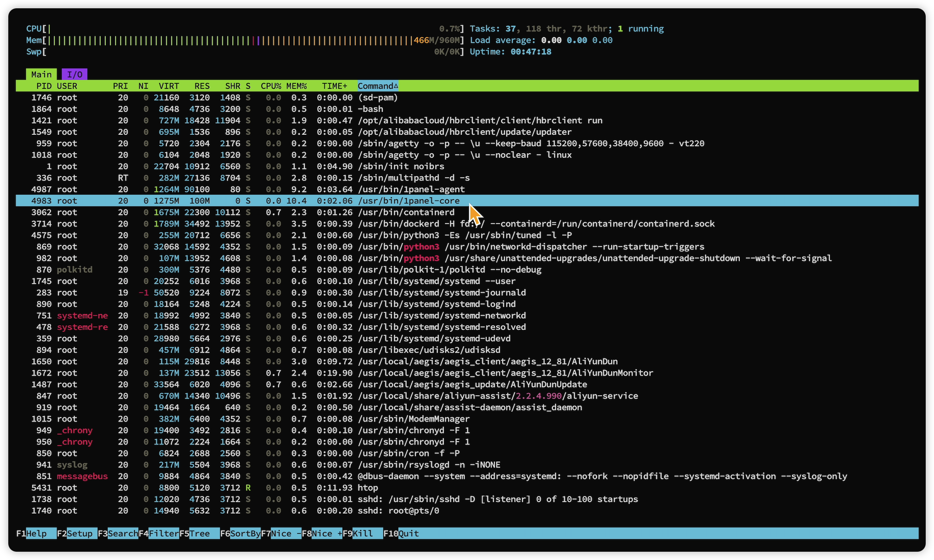Switch to the I/O tab
Screen dimensions: 934x560
75,75
